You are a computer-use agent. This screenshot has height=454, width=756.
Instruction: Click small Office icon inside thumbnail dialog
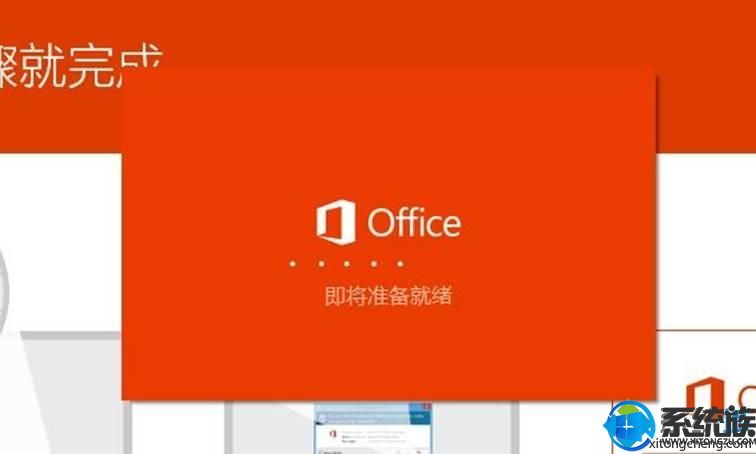click(x=333, y=434)
